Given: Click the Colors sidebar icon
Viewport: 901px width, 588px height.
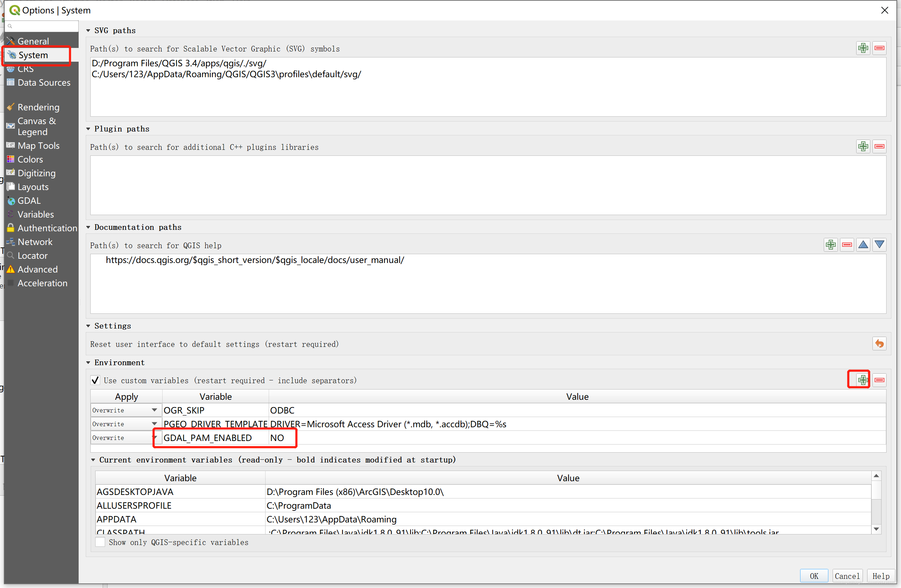Looking at the screenshot, I should coord(11,159).
